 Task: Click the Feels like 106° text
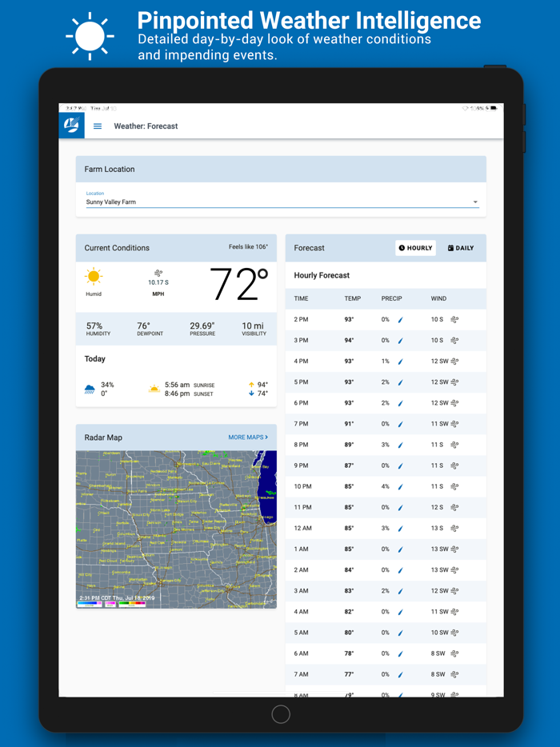tap(248, 247)
